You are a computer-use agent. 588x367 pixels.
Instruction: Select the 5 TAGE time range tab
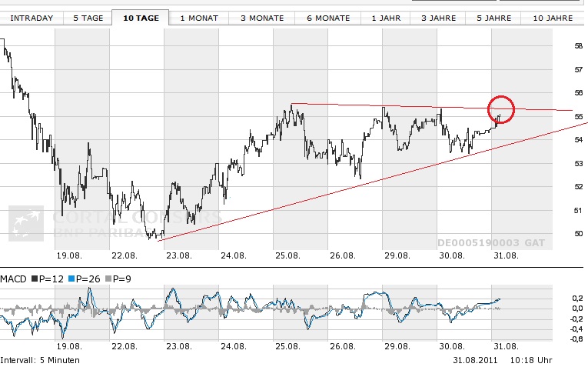point(86,17)
